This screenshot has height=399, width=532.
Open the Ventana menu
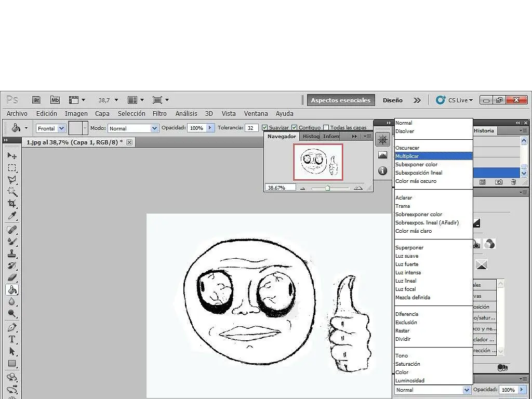coord(256,114)
